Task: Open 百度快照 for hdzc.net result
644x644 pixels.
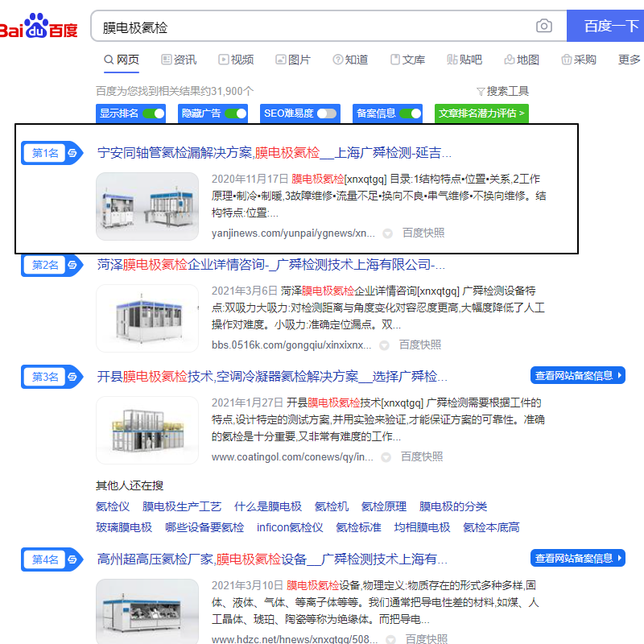Action: coord(427,638)
